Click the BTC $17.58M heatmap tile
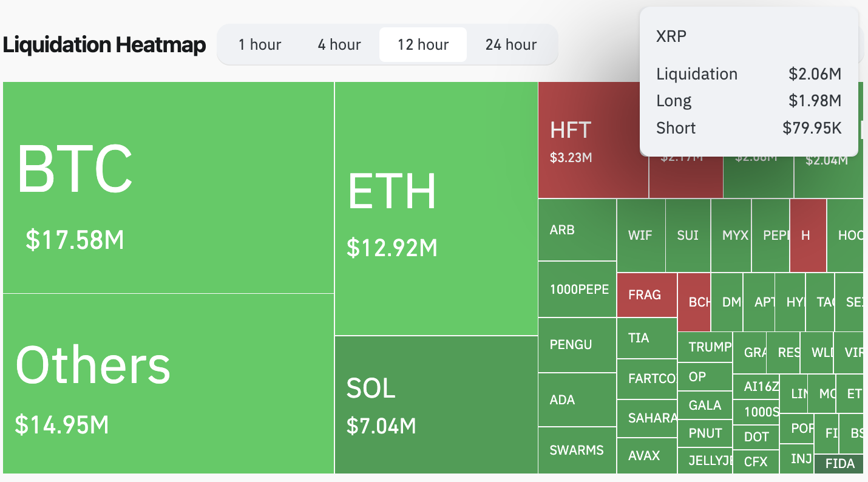Viewport: 868px width, 482px height. [168, 188]
